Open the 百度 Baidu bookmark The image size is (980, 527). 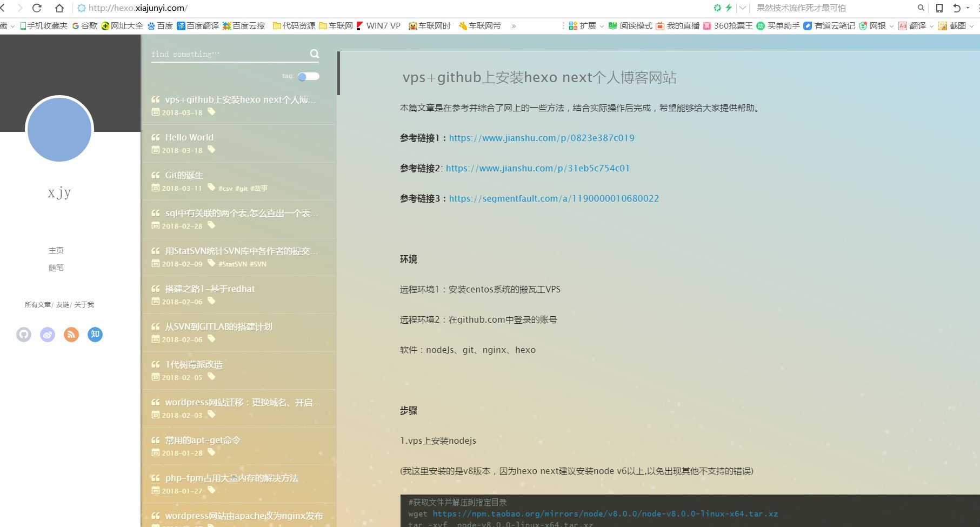coord(160,25)
